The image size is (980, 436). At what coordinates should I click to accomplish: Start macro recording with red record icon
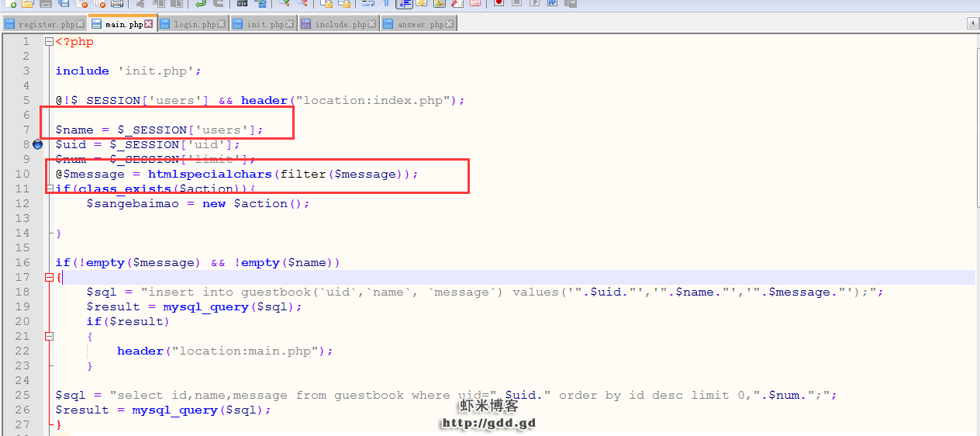(498, 3)
